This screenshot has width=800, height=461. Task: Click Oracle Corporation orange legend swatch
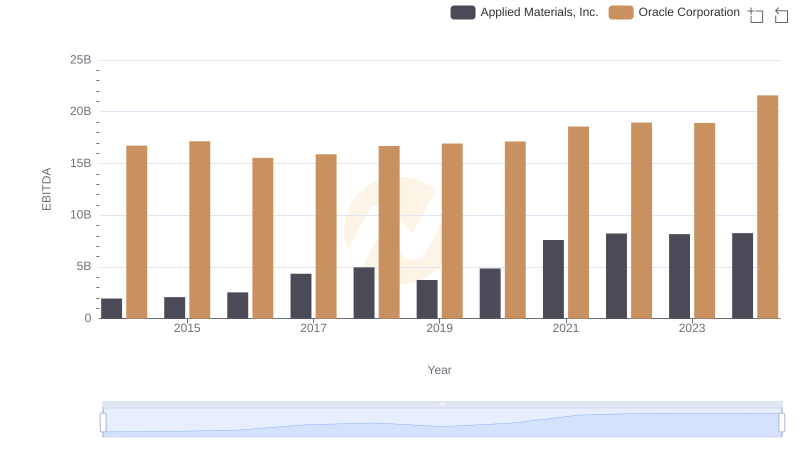tap(621, 12)
